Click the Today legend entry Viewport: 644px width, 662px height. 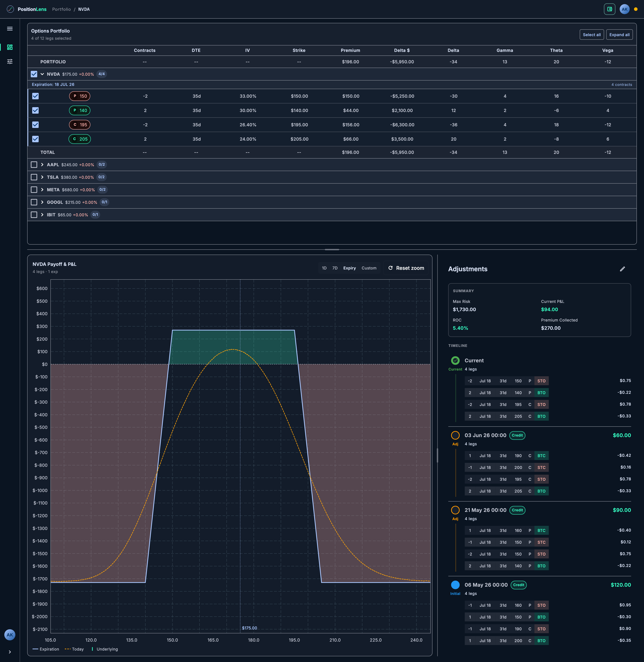74,649
